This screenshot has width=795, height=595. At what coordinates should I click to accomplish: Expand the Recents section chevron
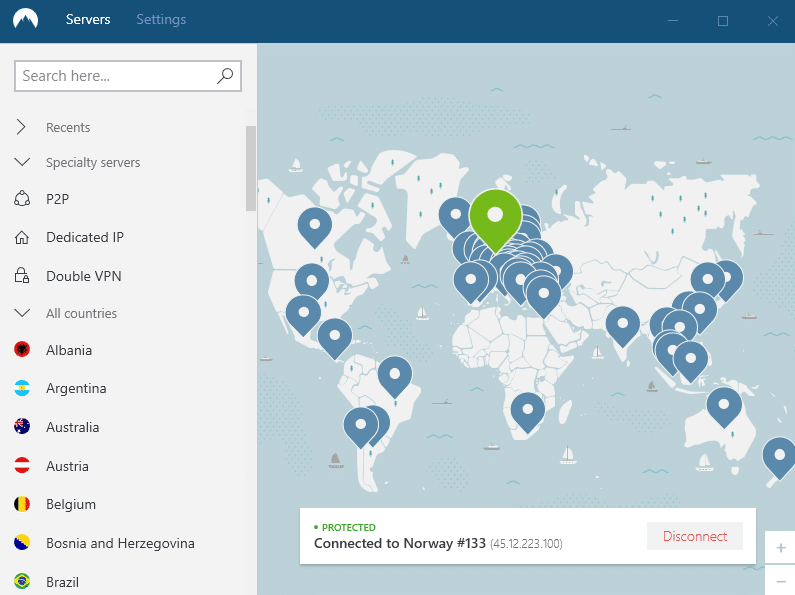21,127
